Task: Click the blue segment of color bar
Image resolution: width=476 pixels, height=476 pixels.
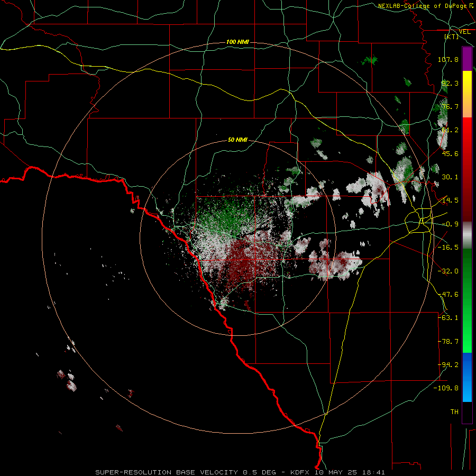Action: (x=467, y=377)
